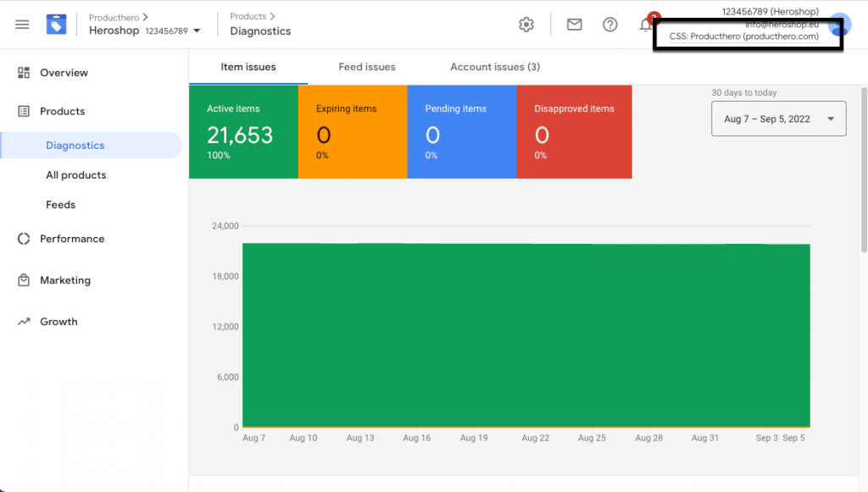Click the chevron next to Producthero breadcrumb

[x=146, y=17]
